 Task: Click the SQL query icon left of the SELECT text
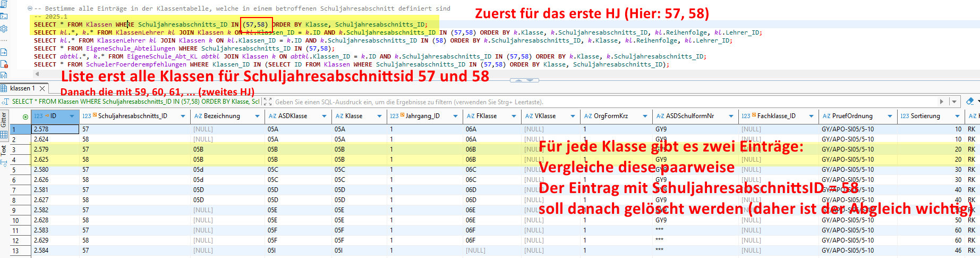tap(5, 102)
